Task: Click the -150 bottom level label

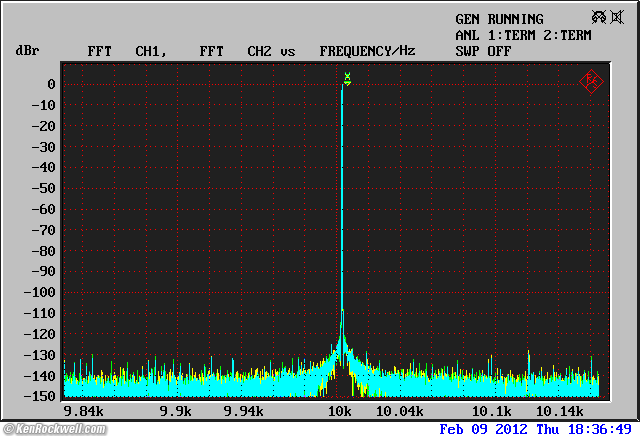Action: tap(42, 397)
